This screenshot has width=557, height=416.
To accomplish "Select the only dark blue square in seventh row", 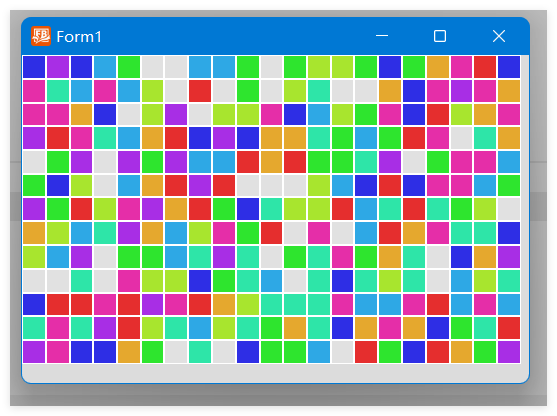I will tap(248, 209).
